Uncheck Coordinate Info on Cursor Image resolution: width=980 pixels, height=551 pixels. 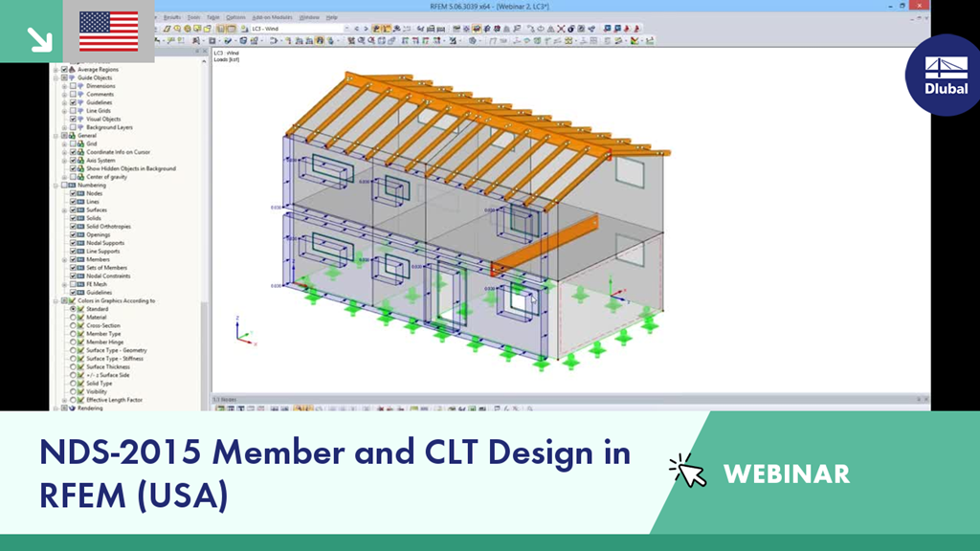[x=73, y=152]
